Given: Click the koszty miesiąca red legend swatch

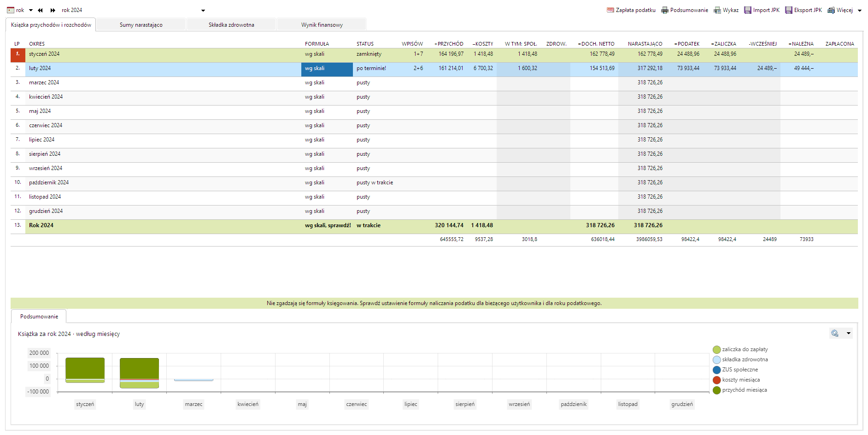Looking at the screenshot, I should (x=716, y=380).
